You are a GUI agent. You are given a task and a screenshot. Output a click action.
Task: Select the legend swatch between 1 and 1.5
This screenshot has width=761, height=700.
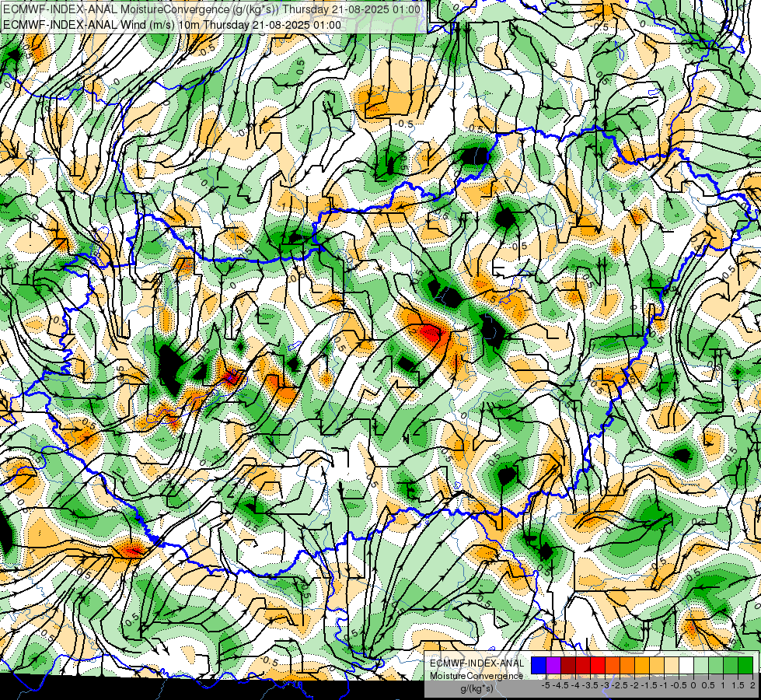(x=731, y=665)
